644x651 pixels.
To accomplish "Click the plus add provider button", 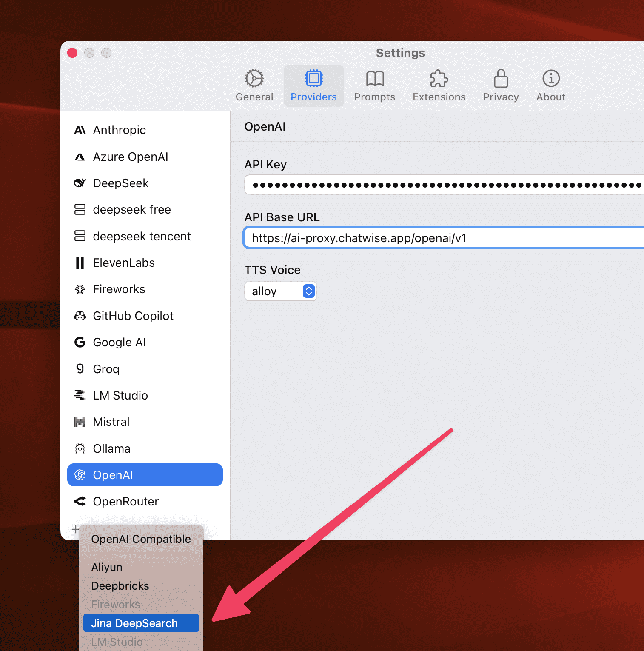I will click(75, 529).
